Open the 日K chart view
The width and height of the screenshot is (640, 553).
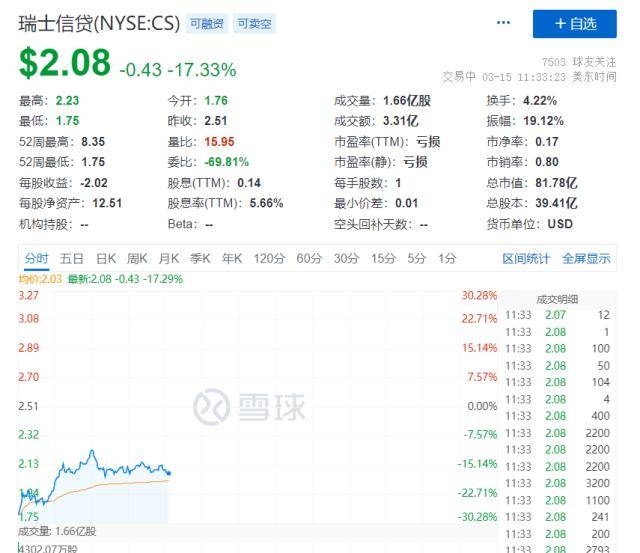point(105,258)
